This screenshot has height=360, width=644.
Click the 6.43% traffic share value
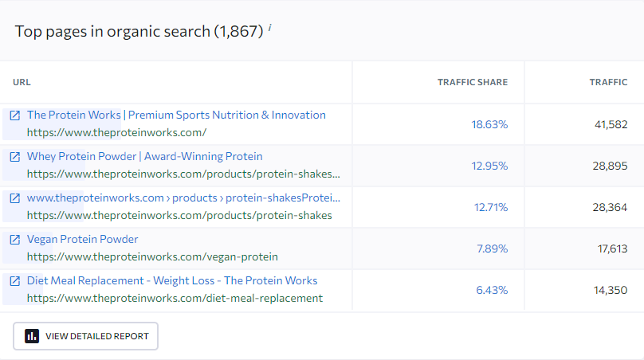pos(492,290)
